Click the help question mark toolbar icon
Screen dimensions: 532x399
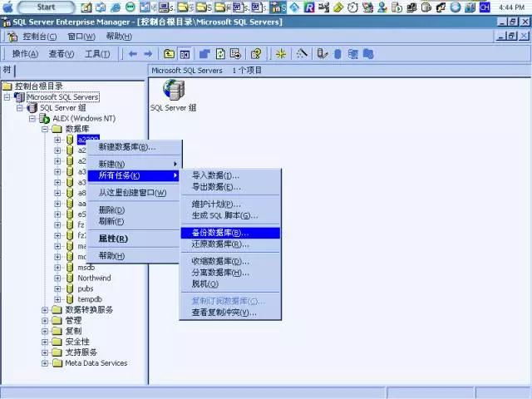tap(256, 54)
